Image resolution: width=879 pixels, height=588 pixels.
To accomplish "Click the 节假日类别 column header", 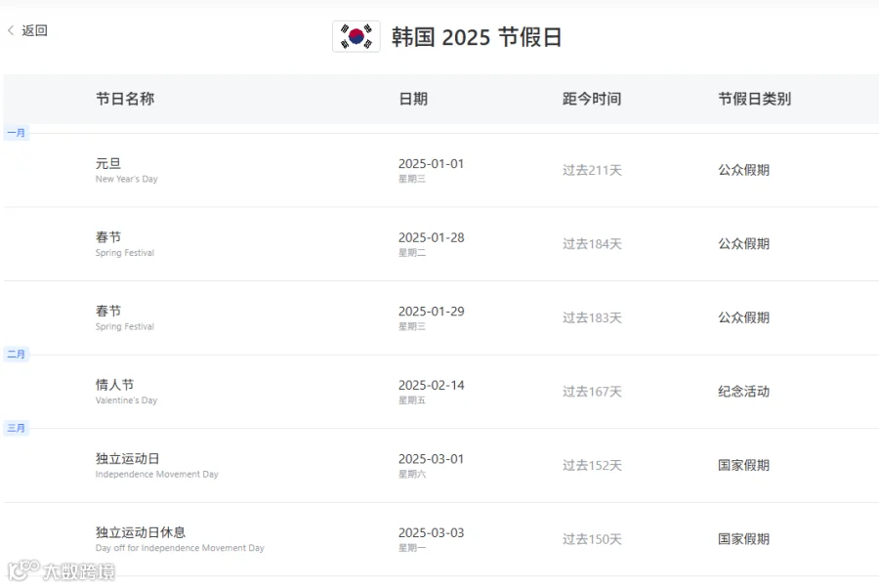I will point(755,99).
